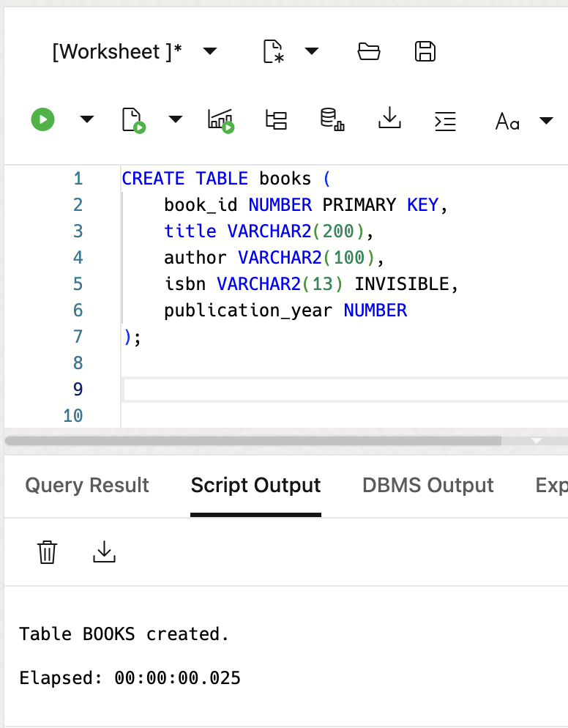Switch to the Query Result tab

(87, 485)
